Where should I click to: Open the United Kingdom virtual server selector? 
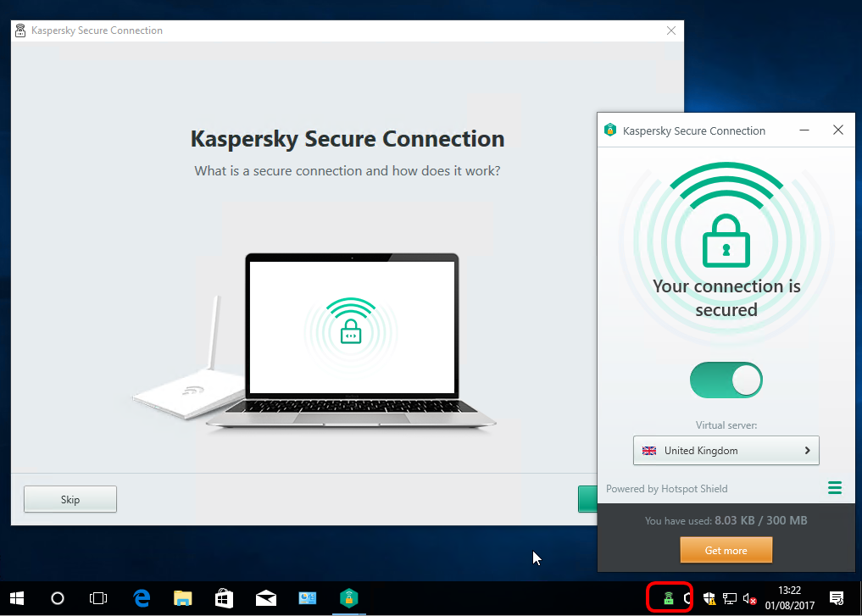726,451
